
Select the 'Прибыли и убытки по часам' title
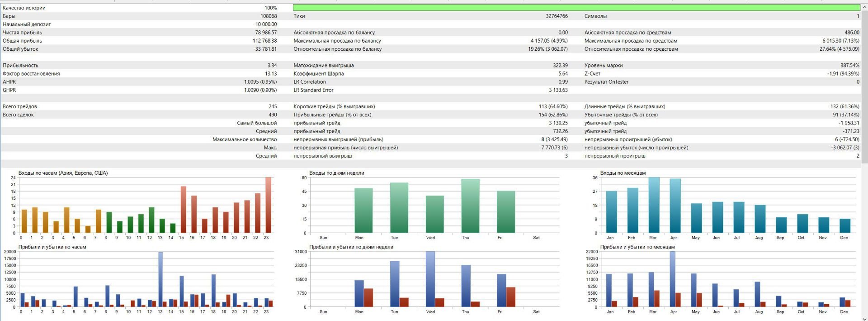(52, 247)
